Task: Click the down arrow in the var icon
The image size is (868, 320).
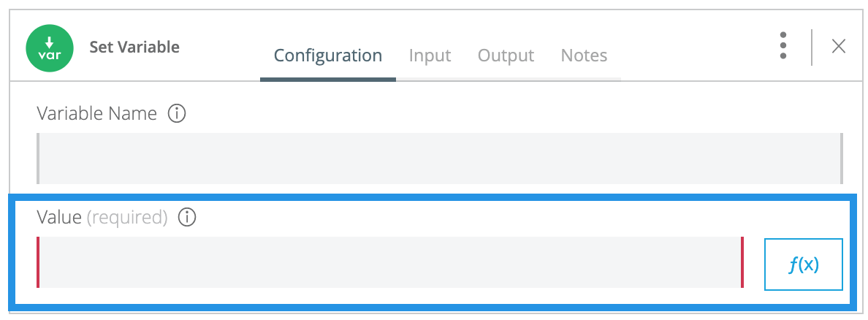Action: pos(50,41)
